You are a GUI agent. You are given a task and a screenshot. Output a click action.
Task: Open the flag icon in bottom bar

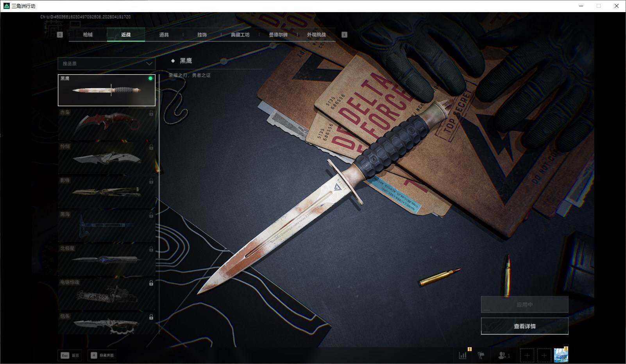(481, 355)
